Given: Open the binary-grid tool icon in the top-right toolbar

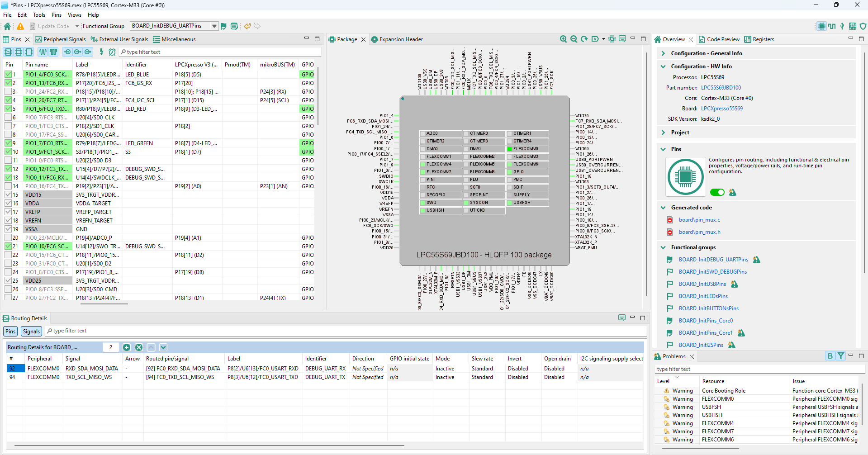Looking at the screenshot, I should pyautogui.click(x=853, y=26).
